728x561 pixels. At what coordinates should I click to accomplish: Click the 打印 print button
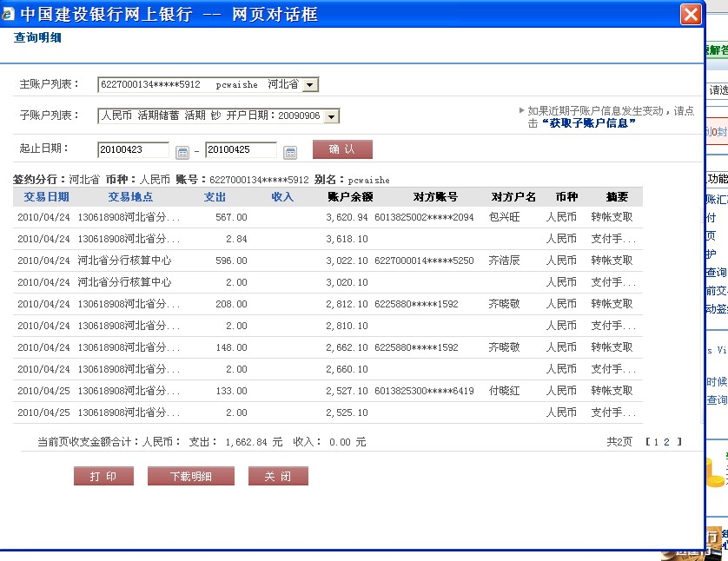click(x=103, y=476)
